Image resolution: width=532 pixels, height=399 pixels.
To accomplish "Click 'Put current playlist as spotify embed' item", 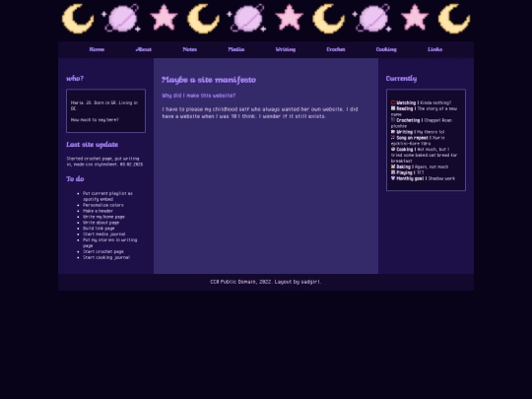I will coord(107,196).
